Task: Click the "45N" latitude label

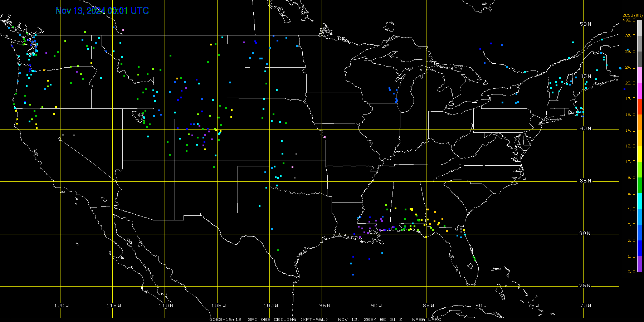Action: tap(586, 76)
